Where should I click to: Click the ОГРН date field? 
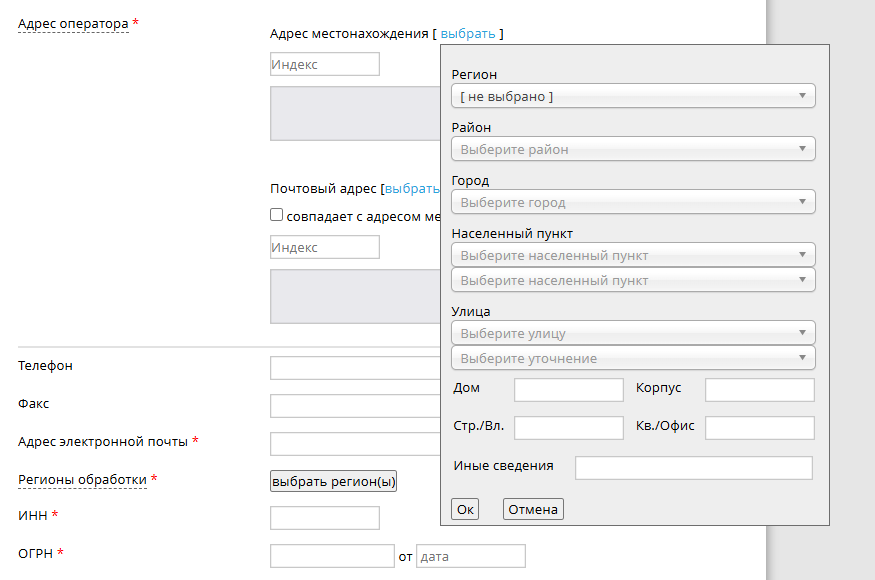coord(470,556)
